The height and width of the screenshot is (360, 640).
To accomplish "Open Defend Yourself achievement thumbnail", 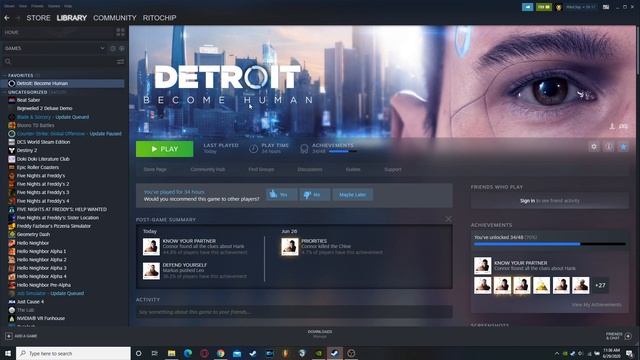I will pos(151,271).
